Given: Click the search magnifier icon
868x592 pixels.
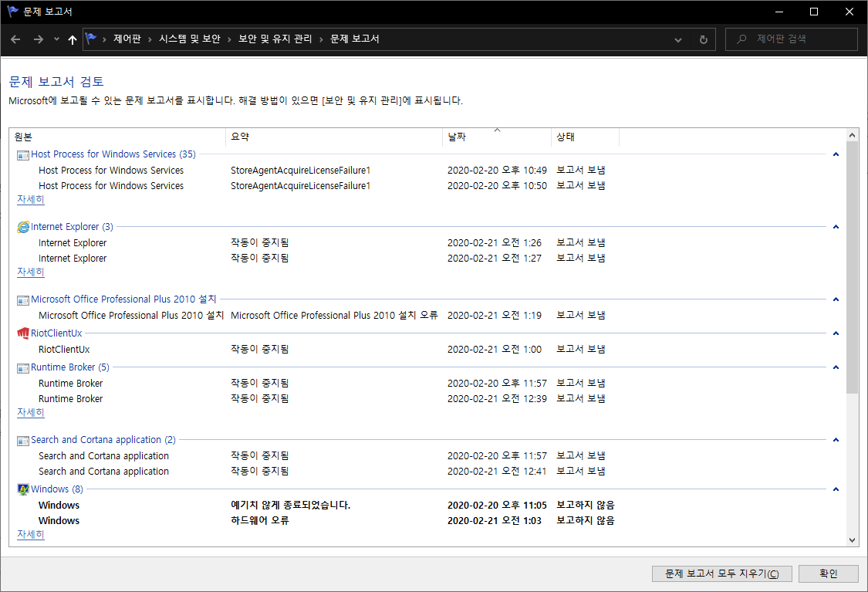Looking at the screenshot, I should coord(741,39).
